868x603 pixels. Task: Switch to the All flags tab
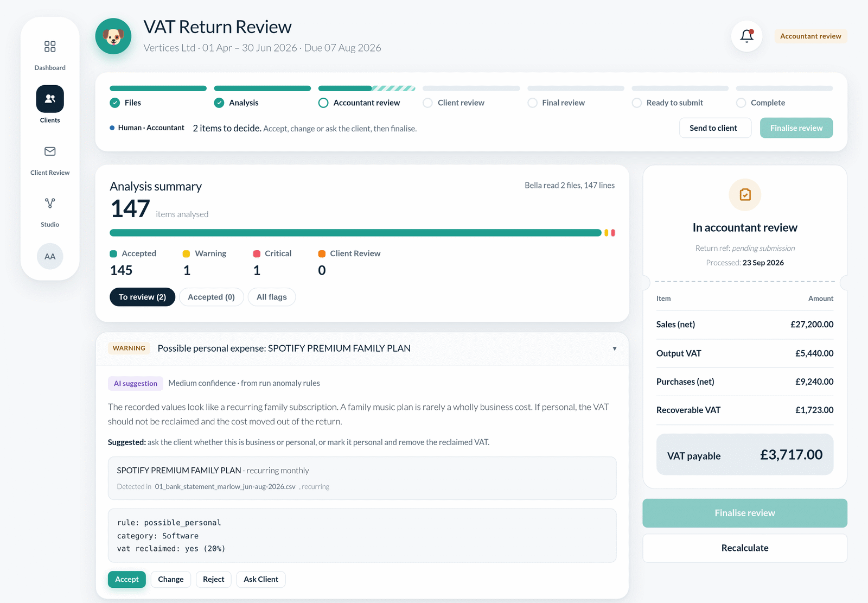(x=272, y=297)
